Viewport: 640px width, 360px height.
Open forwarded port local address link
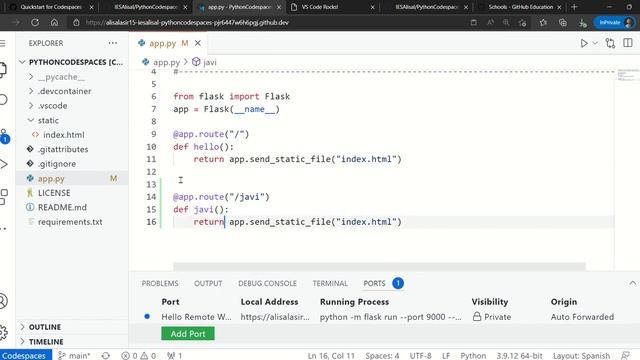(275, 317)
